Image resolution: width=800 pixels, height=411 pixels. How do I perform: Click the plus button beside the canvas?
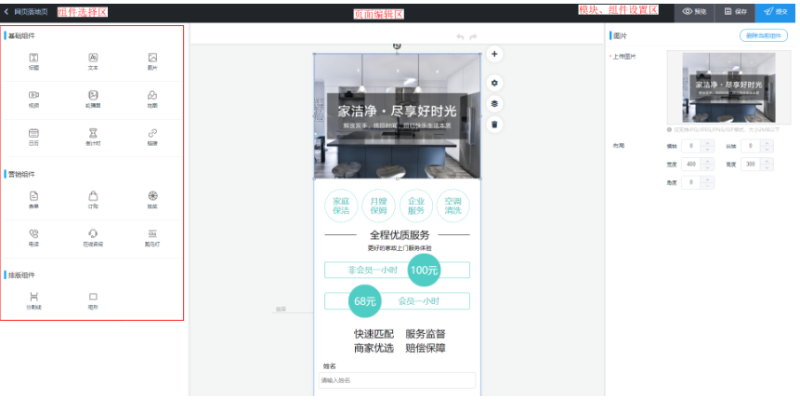494,54
